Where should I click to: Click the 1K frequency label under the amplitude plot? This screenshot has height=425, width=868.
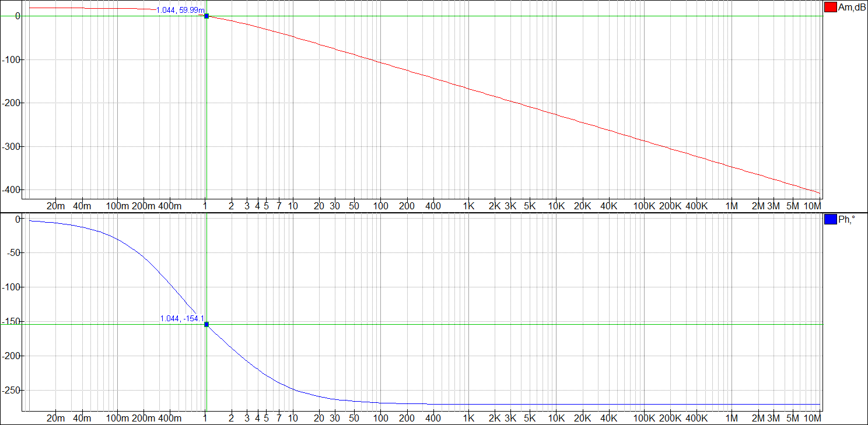tap(468, 206)
